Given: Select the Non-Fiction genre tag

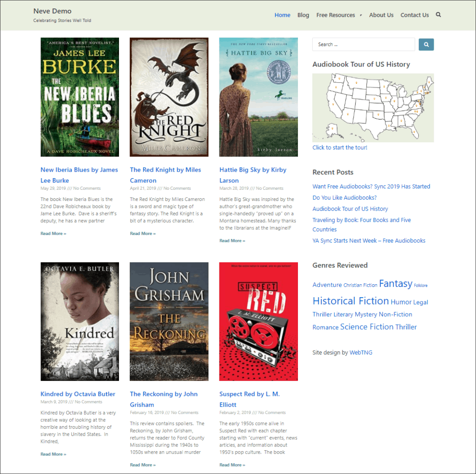Looking at the screenshot, I should [395, 314].
